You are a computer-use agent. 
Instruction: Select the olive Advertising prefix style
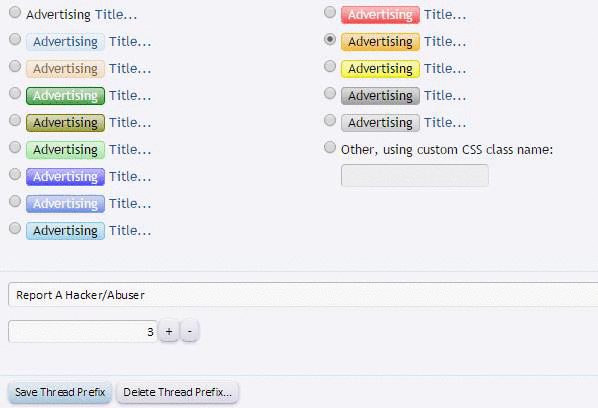click(x=15, y=120)
